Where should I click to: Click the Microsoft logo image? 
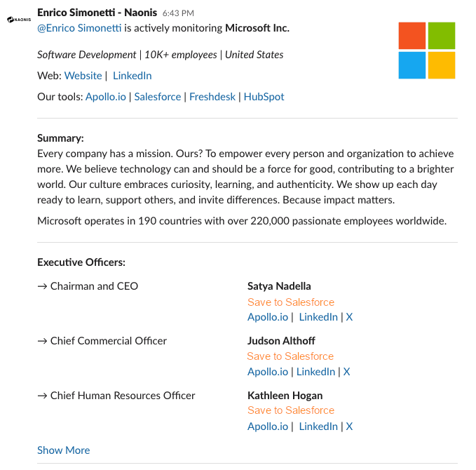(x=426, y=51)
